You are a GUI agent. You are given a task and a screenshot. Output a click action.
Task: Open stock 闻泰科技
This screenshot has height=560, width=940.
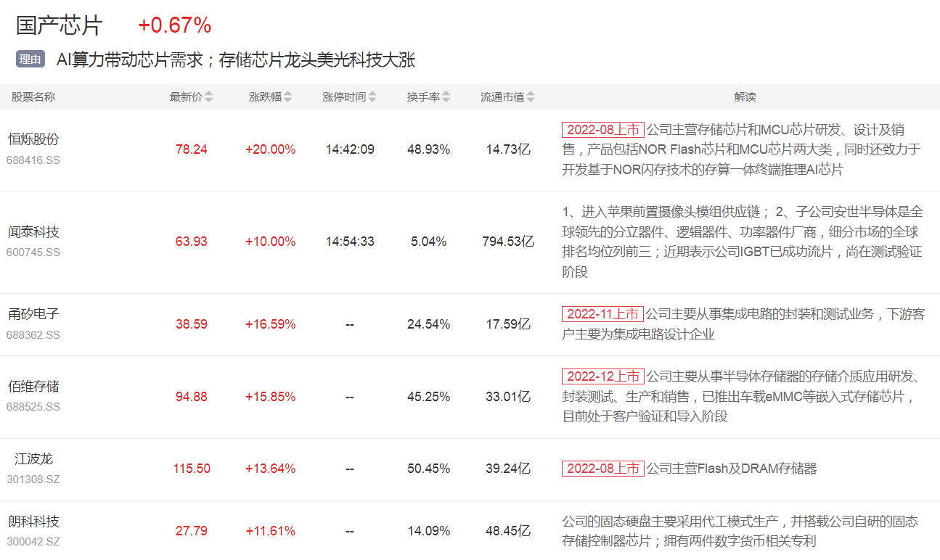[33, 232]
